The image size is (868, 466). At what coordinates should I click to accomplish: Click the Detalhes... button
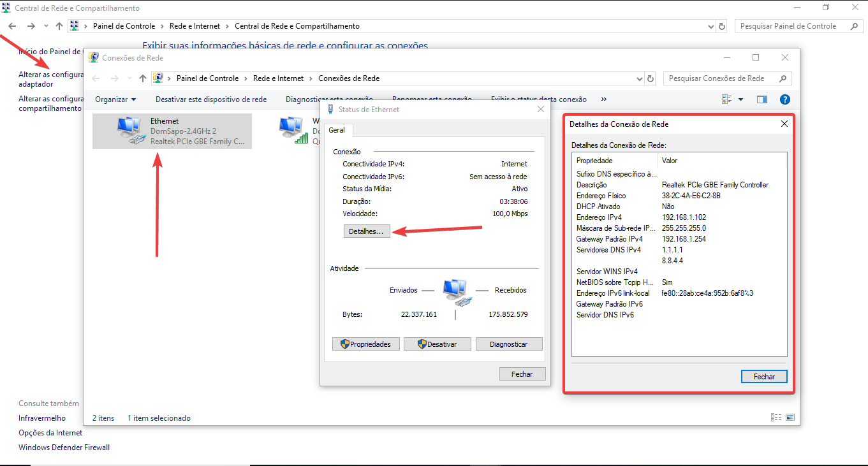[366, 232]
